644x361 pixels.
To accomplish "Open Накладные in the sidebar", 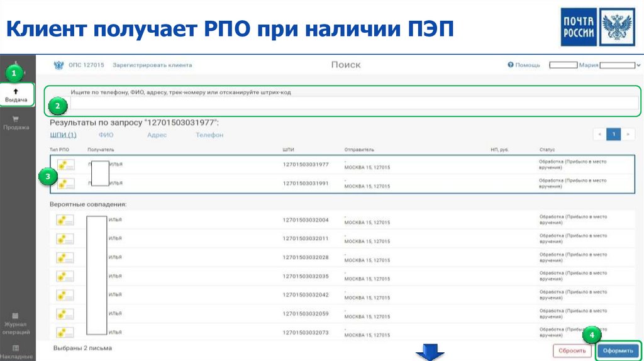I will pyautogui.click(x=16, y=352).
